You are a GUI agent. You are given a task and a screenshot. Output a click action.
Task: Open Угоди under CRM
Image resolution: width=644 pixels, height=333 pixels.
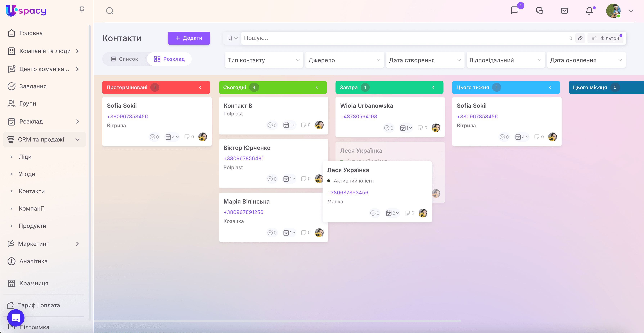[27, 174]
